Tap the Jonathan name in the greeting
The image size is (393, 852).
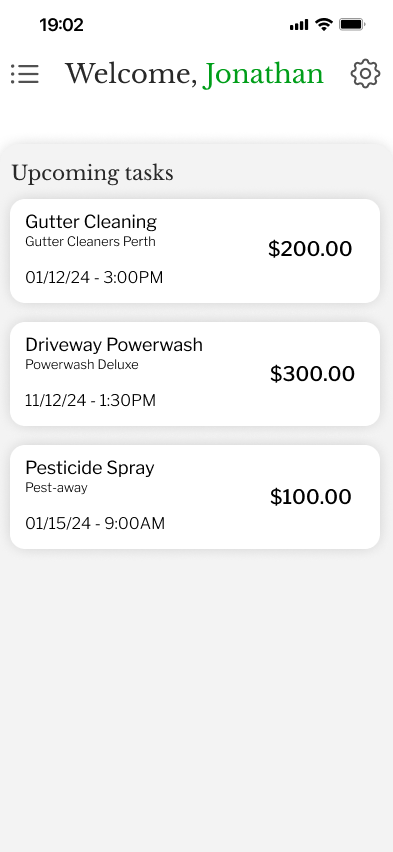pyautogui.click(x=264, y=74)
